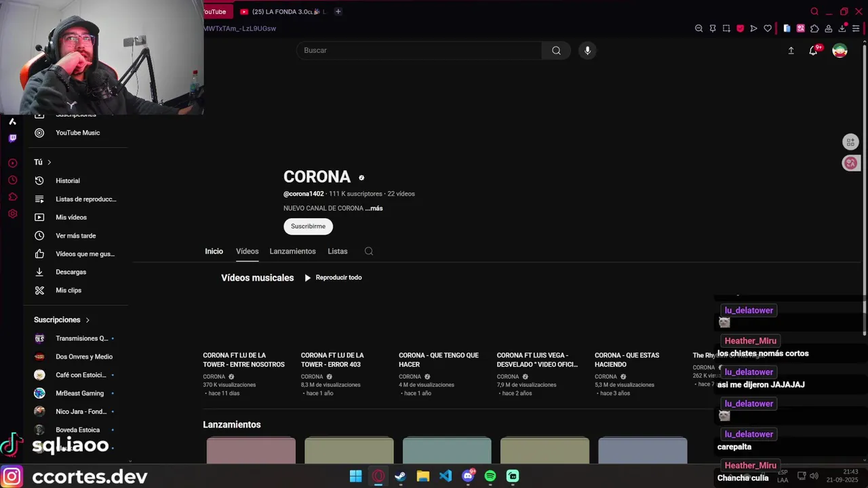Open Transmisiones Q... subscription
The image size is (868, 488).
76,338
